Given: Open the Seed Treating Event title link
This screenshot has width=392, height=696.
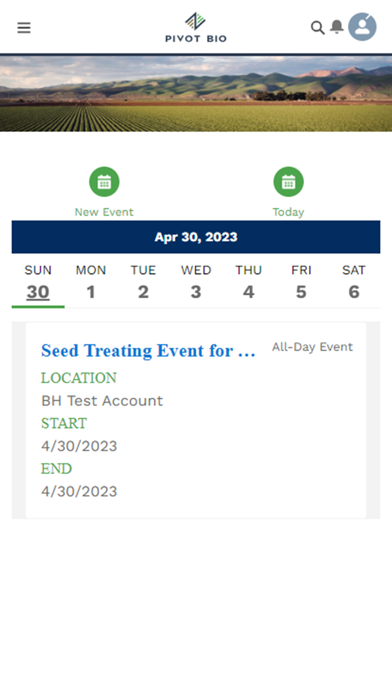Looking at the screenshot, I should [148, 351].
